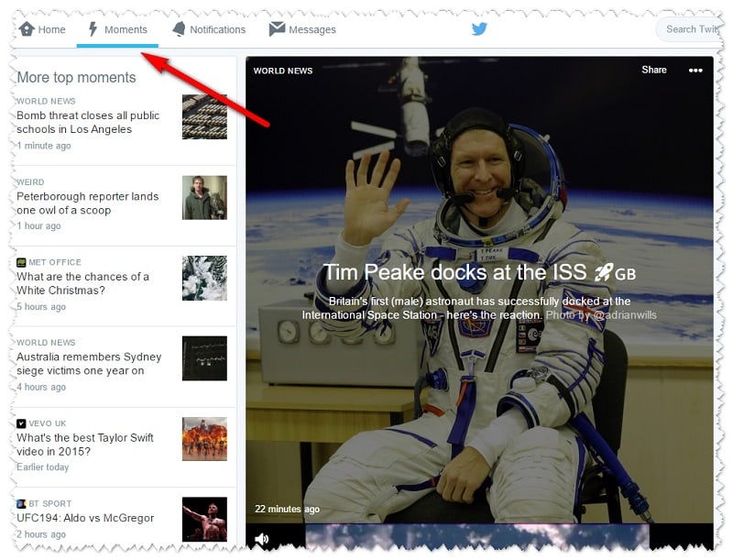This screenshot has width=733, height=560.
Task: Open the White Christmas chances story
Action: [x=82, y=283]
